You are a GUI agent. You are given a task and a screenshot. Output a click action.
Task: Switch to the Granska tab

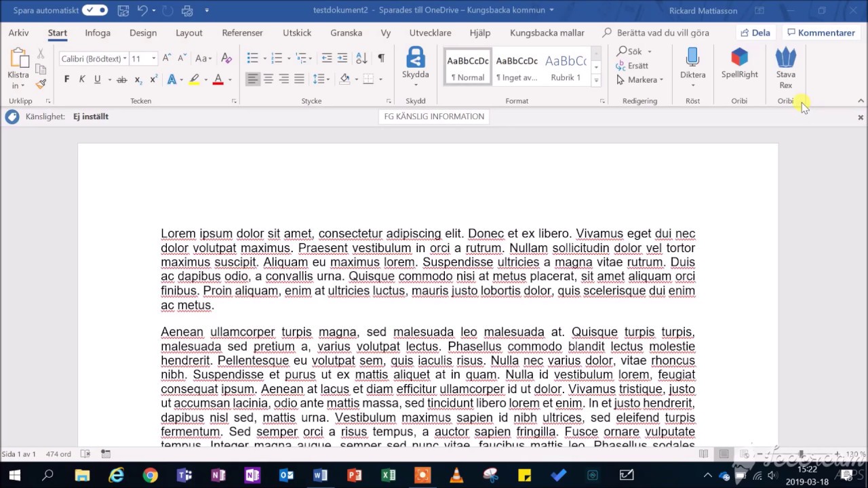coord(346,33)
